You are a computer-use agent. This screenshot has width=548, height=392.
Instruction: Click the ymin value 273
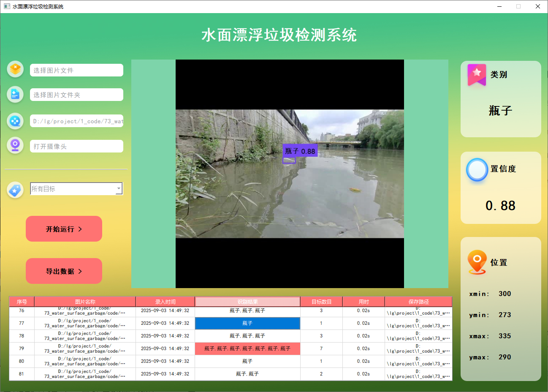[505, 315]
